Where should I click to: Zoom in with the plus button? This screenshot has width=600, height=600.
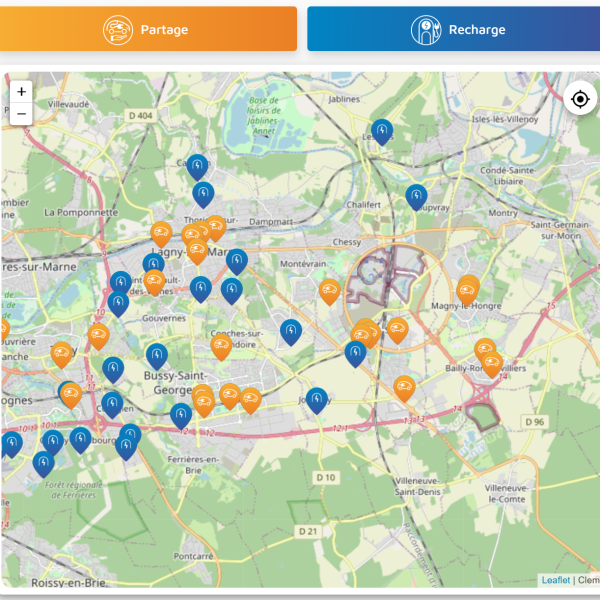tap(21, 91)
